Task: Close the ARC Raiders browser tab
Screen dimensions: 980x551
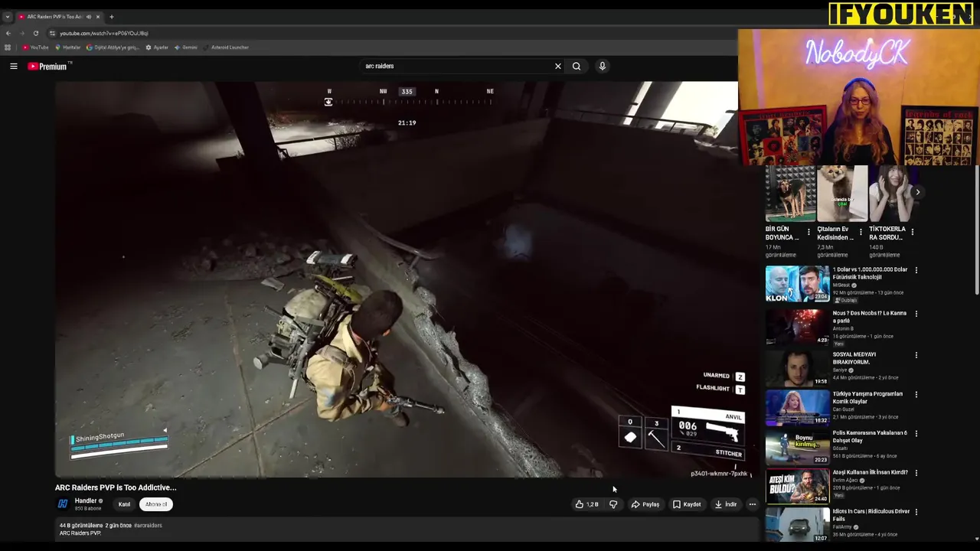Action: point(97,17)
